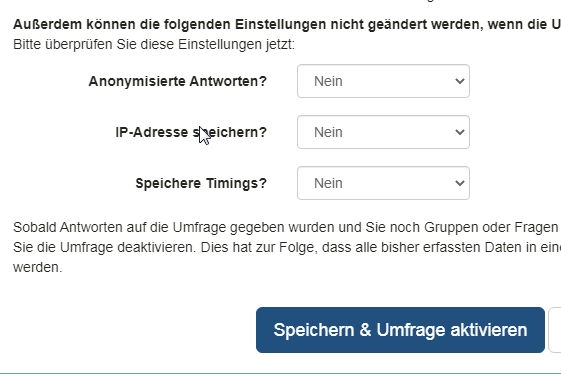This screenshot has height=382, width=561.
Task: Click the chevron arrow of IP-Adresse speichern select
Action: [x=460, y=132]
